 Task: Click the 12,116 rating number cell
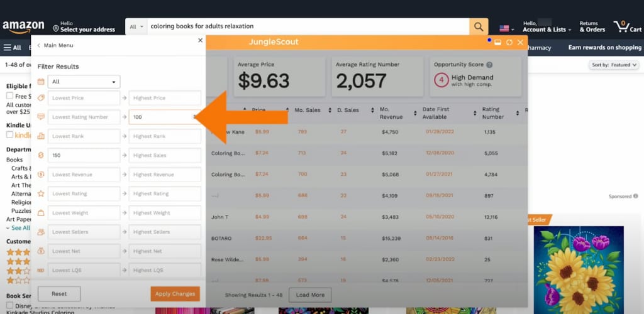[492, 217]
